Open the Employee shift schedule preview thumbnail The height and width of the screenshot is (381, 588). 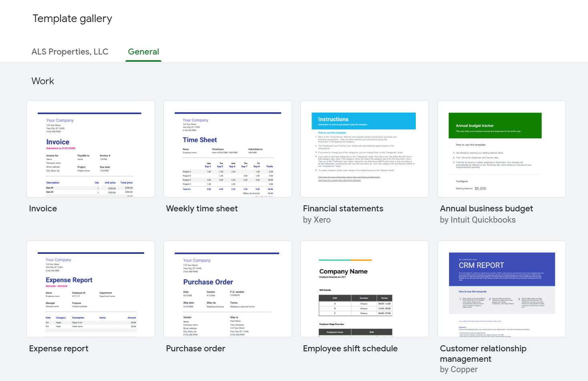click(x=364, y=289)
